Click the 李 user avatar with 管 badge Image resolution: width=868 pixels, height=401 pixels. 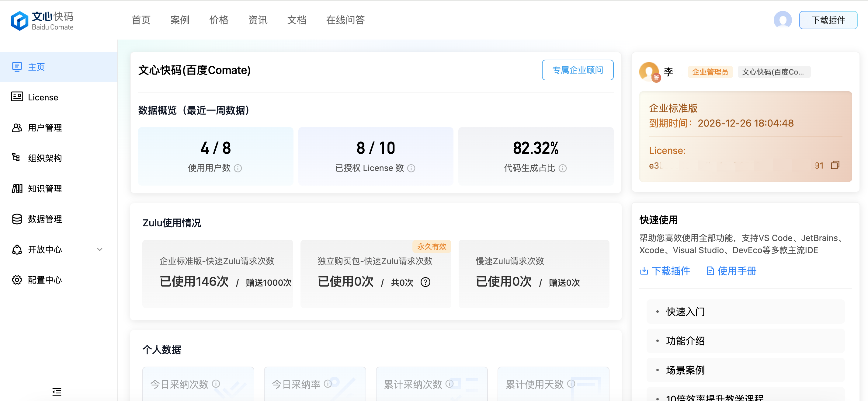[649, 72]
